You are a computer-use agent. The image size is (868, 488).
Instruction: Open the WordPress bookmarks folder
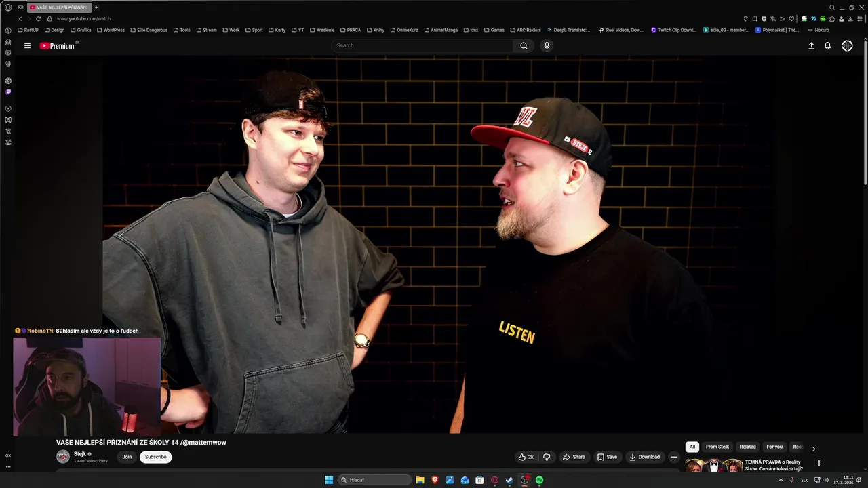tap(111, 30)
